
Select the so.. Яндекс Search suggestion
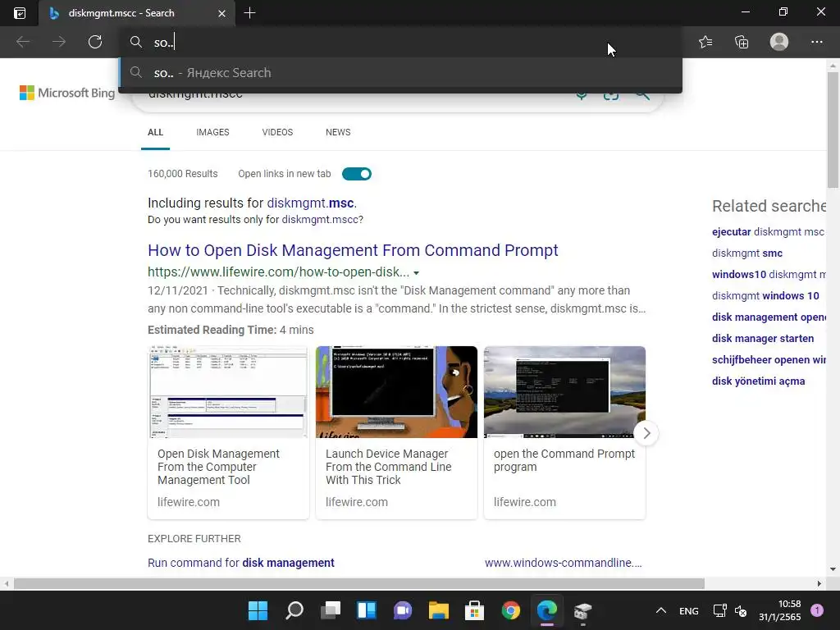400,73
